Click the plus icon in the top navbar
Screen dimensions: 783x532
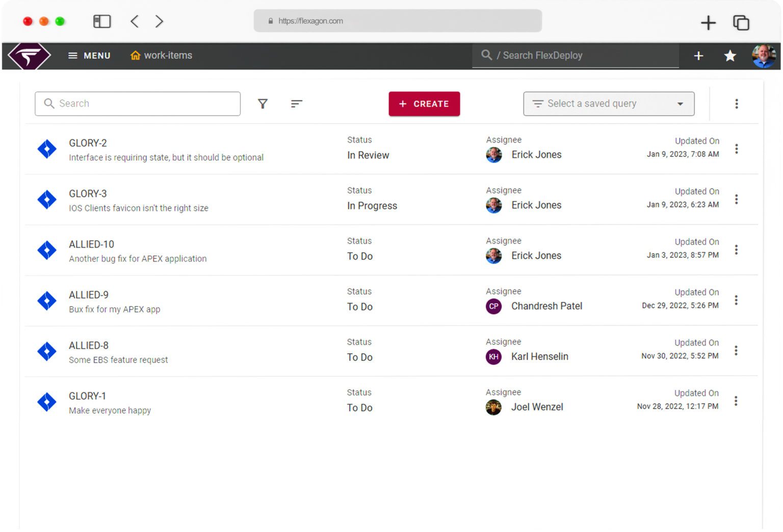[x=698, y=56]
